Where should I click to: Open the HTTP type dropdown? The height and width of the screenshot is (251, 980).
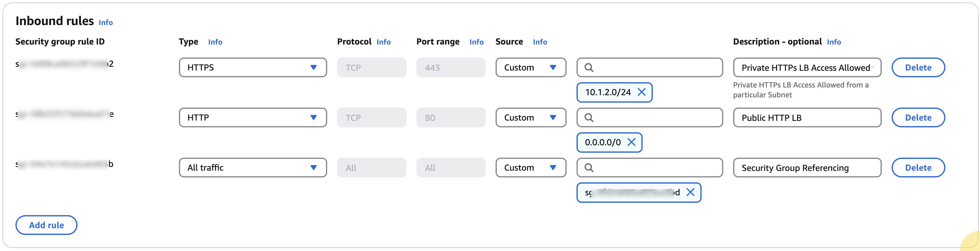coord(253,118)
